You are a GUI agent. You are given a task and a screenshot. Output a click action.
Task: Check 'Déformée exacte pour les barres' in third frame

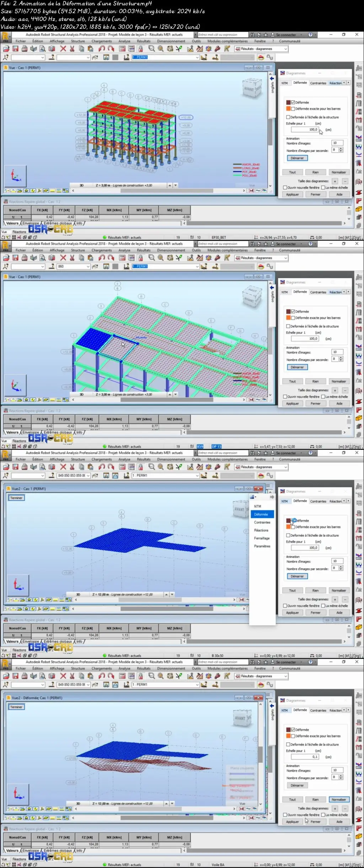coord(293,527)
